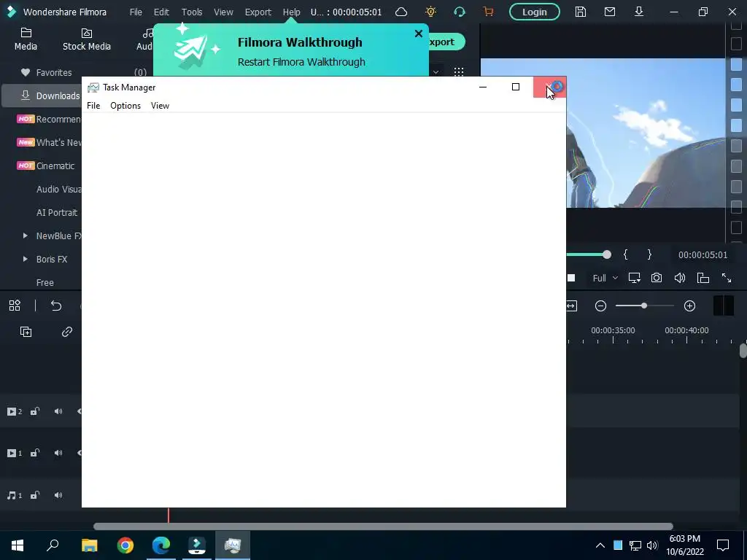747x560 pixels.
Task: Expand the Boris FX category
Action: (x=26, y=259)
